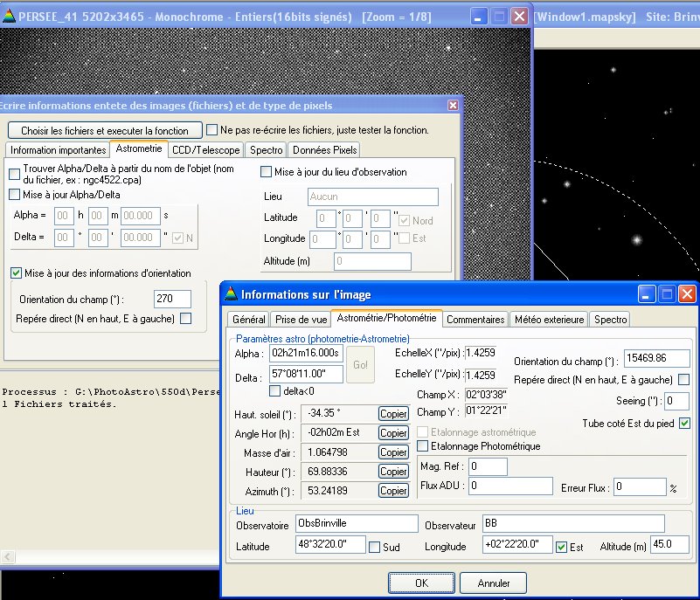Click the Informations sur l'image title icon
700x600 pixels.
point(230,293)
